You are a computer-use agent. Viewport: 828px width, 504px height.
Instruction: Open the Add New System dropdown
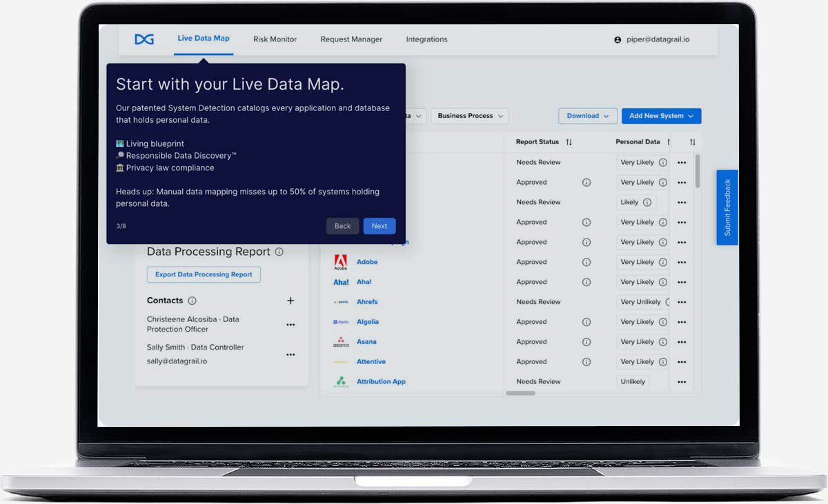[x=661, y=116]
